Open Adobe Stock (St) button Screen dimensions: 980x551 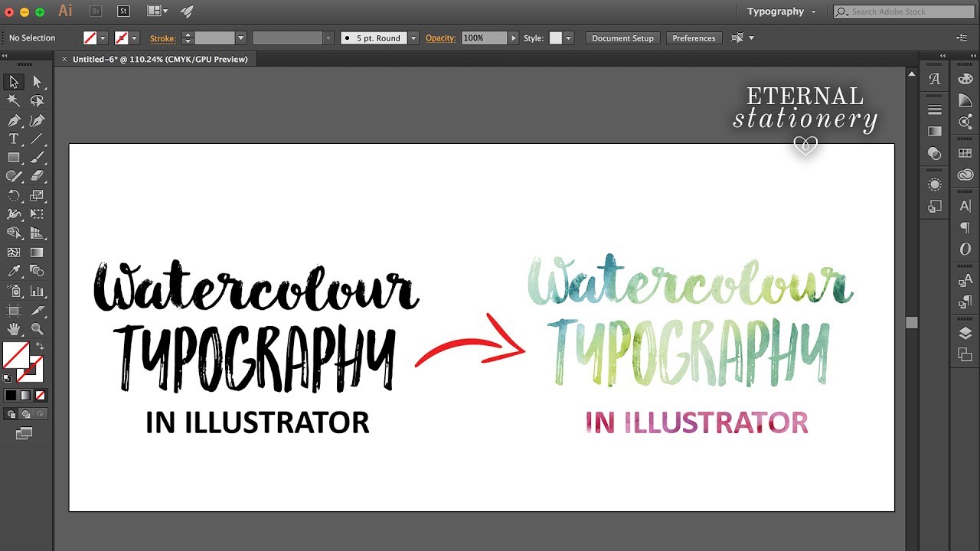124,11
